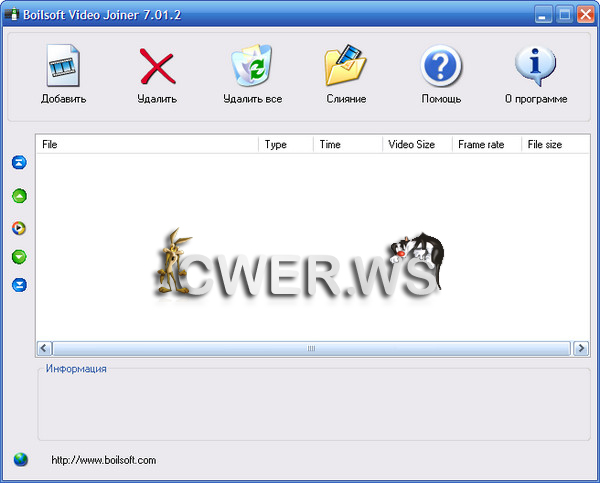Move selected file down one position
Image resolution: width=600 pixels, height=483 pixels.
click(19, 257)
